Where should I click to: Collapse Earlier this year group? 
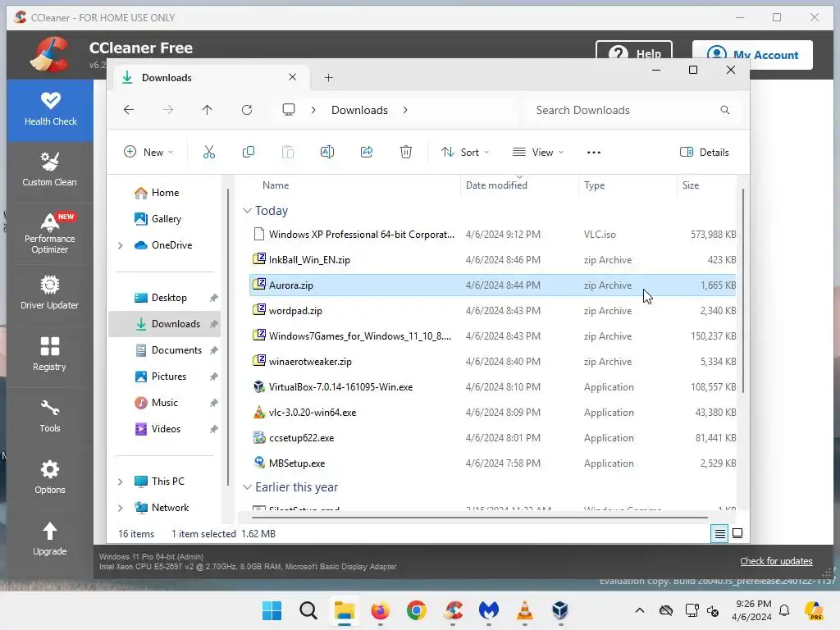coord(247,487)
